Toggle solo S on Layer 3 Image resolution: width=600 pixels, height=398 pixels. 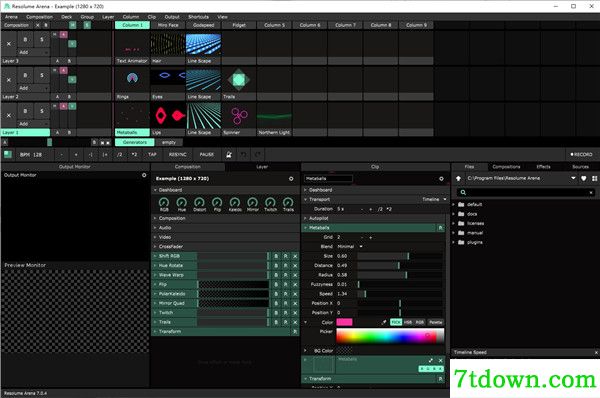[x=42, y=39]
